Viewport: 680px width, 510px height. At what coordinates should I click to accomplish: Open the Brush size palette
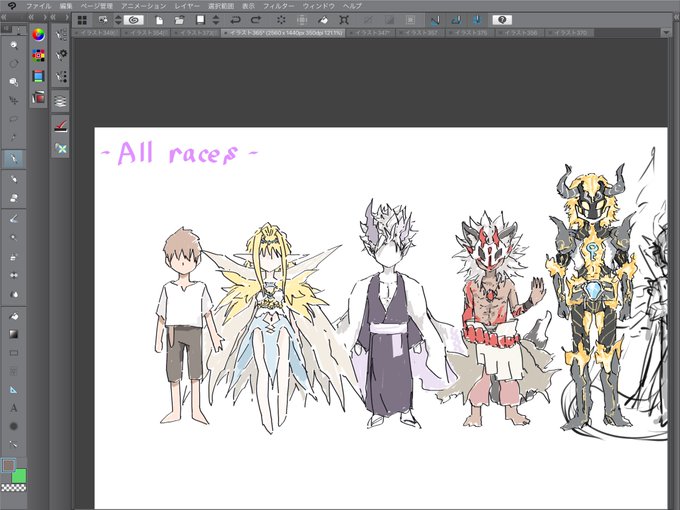point(61,77)
